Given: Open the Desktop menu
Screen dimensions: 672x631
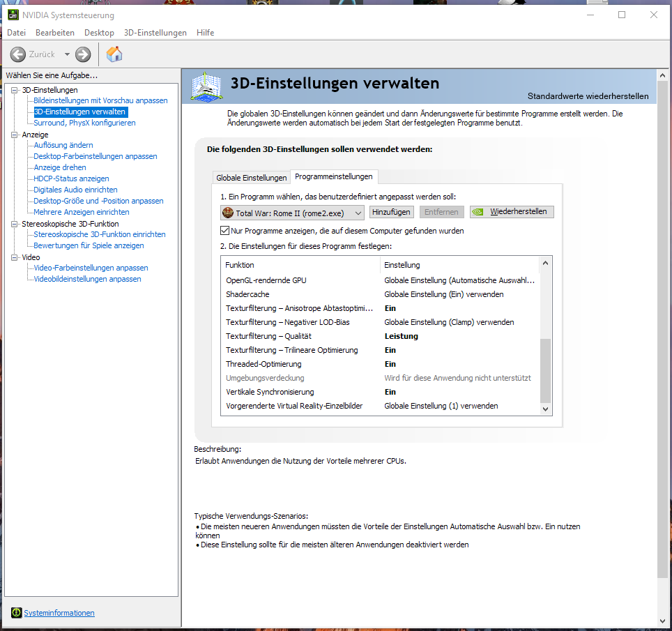Looking at the screenshot, I should 99,33.
